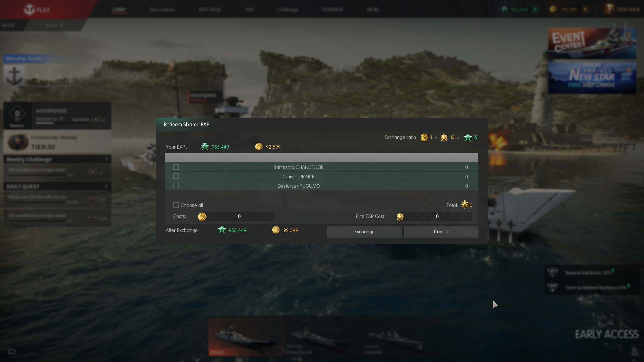Click the green star icon next to Your EXP

point(205,146)
